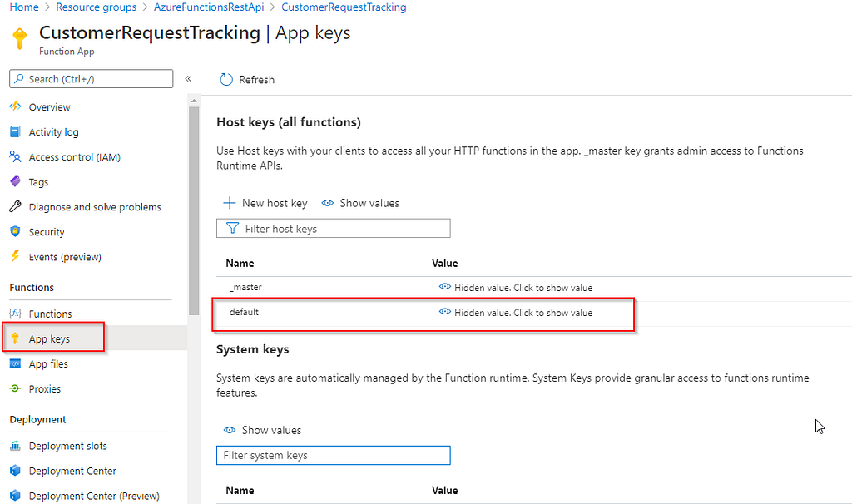Reveal the hidden _master key value
This screenshot has height=504, width=852.
[x=515, y=287]
